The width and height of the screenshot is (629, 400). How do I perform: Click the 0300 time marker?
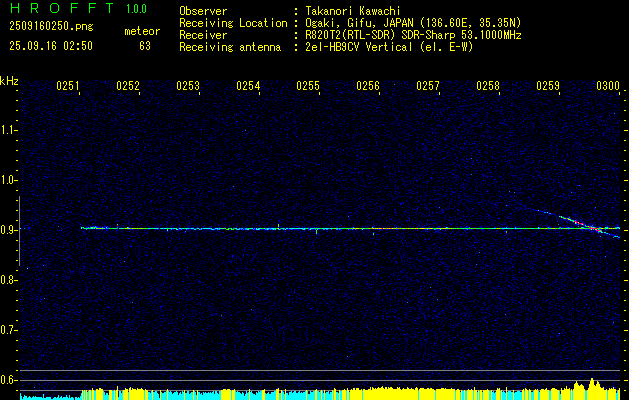pyautogui.click(x=608, y=85)
